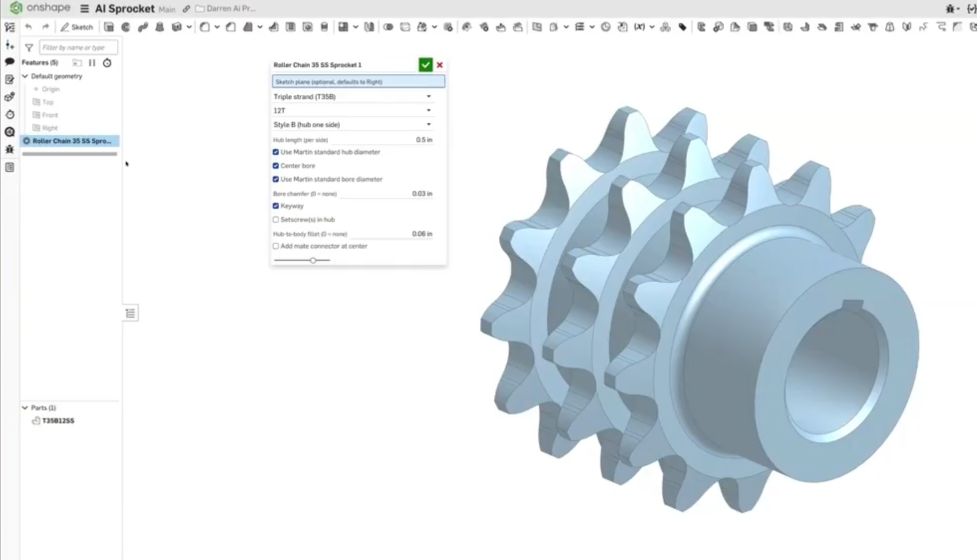
Task: Expand the Fillet tool dropdown arrow
Action: [217, 27]
